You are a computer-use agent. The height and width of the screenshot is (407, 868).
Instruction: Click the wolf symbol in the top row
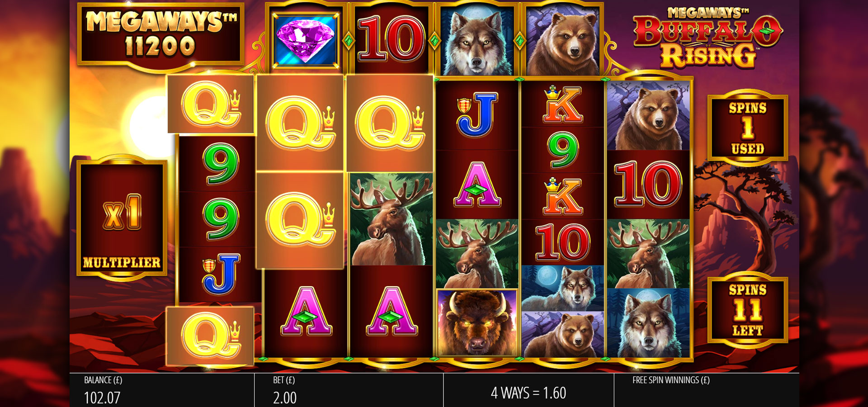[x=477, y=41]
